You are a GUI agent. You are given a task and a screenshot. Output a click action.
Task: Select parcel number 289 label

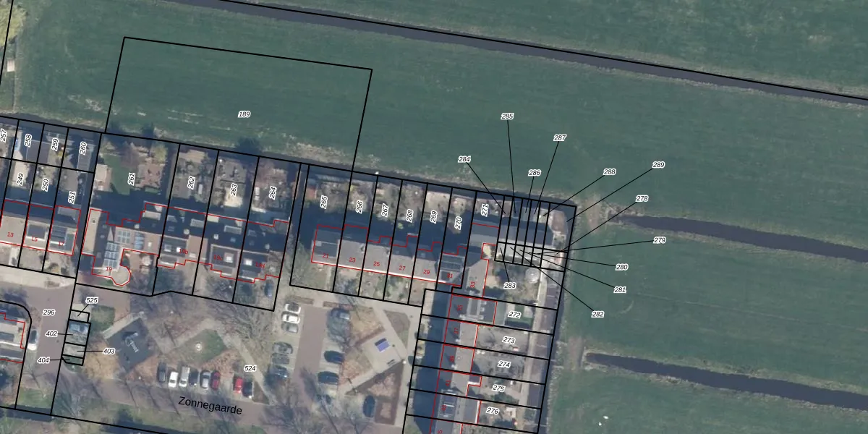click(658, 165)
